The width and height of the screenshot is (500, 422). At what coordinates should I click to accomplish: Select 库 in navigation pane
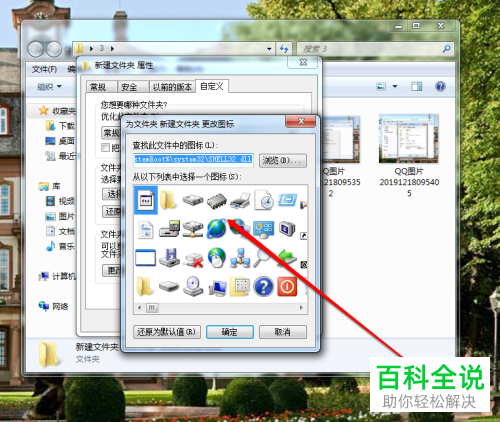(49, 186)
